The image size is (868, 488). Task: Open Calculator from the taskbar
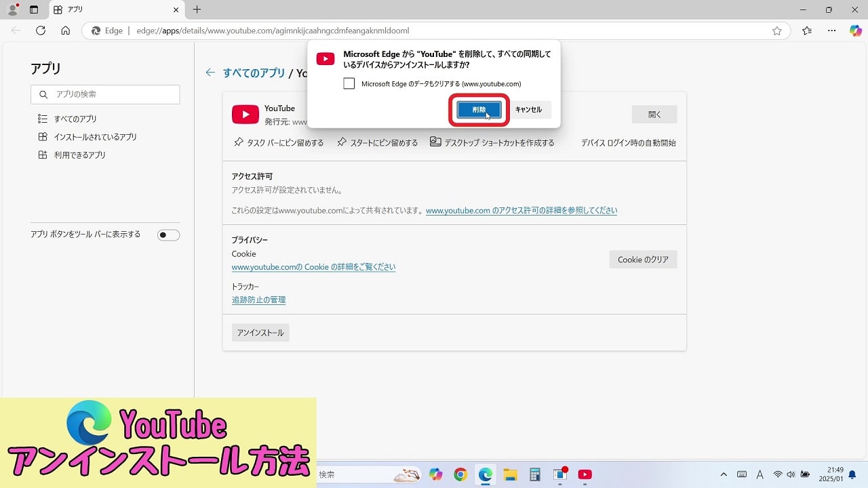pos(535,474)
